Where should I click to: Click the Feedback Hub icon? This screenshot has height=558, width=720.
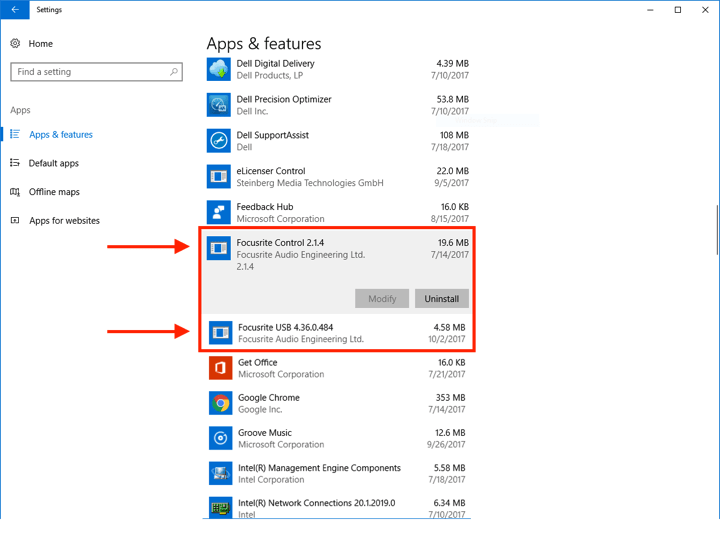(219, 212)
